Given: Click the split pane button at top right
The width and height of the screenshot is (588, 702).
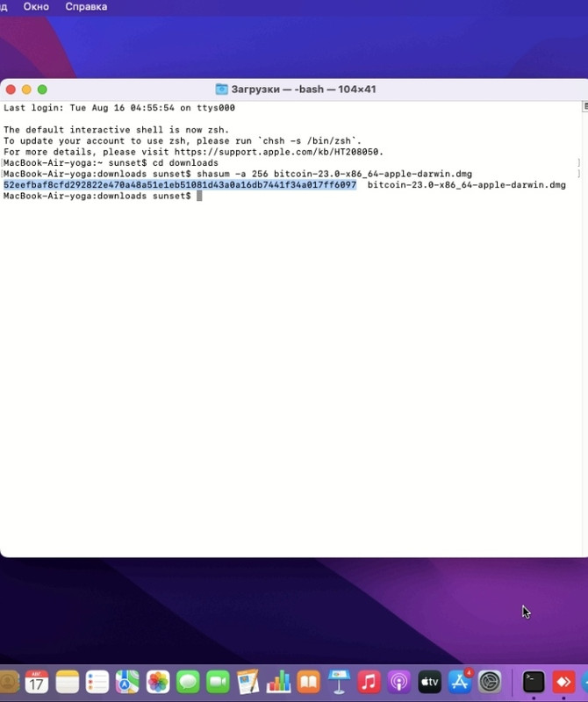Looking at the screenshot, I should click(584, 106).
